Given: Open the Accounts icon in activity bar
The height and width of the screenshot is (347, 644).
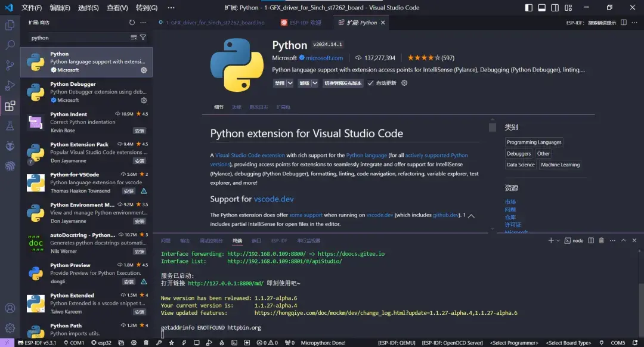Looking at the screenshot, I should point(10,308).
